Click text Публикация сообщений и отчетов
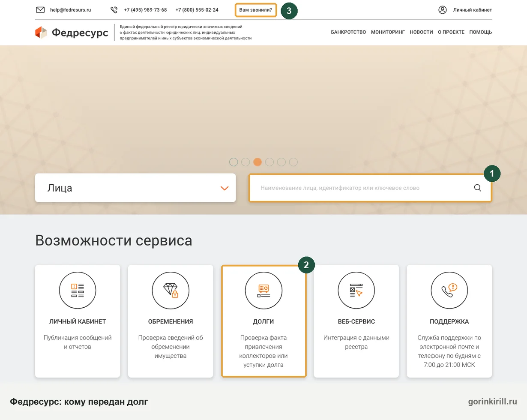The width and height of the screenshot is (527, 420). click(78, 342)
